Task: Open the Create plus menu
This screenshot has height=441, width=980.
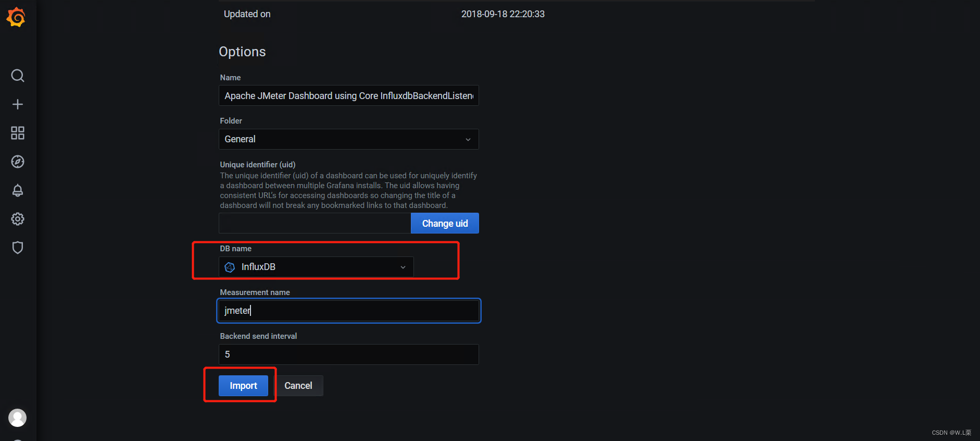Action: point(18,104)
